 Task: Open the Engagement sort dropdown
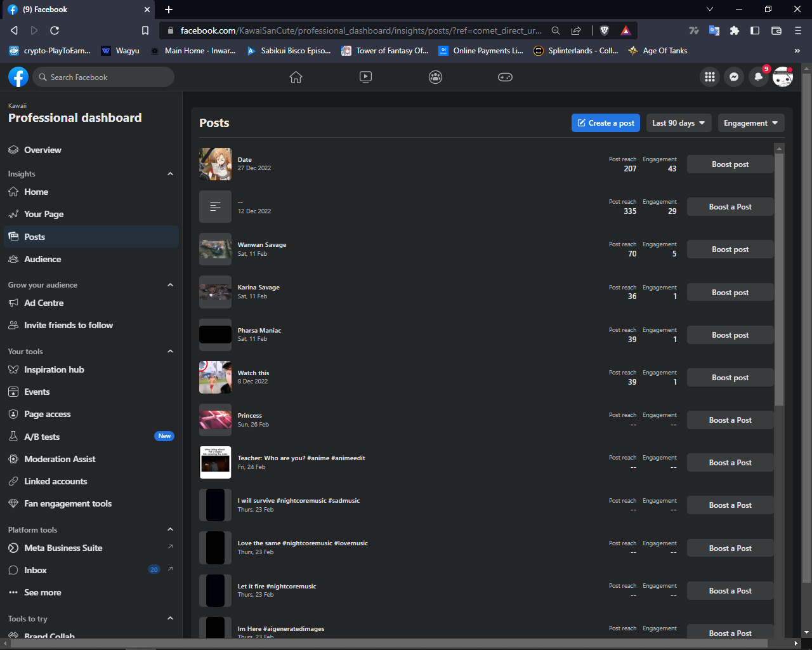click(x=751, y=123)
